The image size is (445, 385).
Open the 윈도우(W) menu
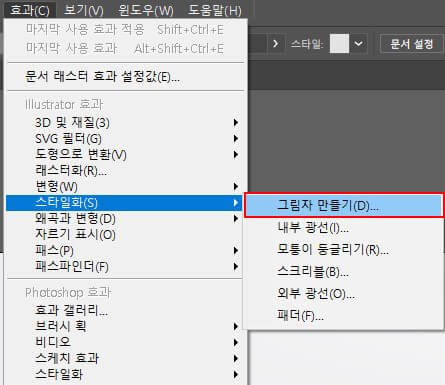coord(146,10)
